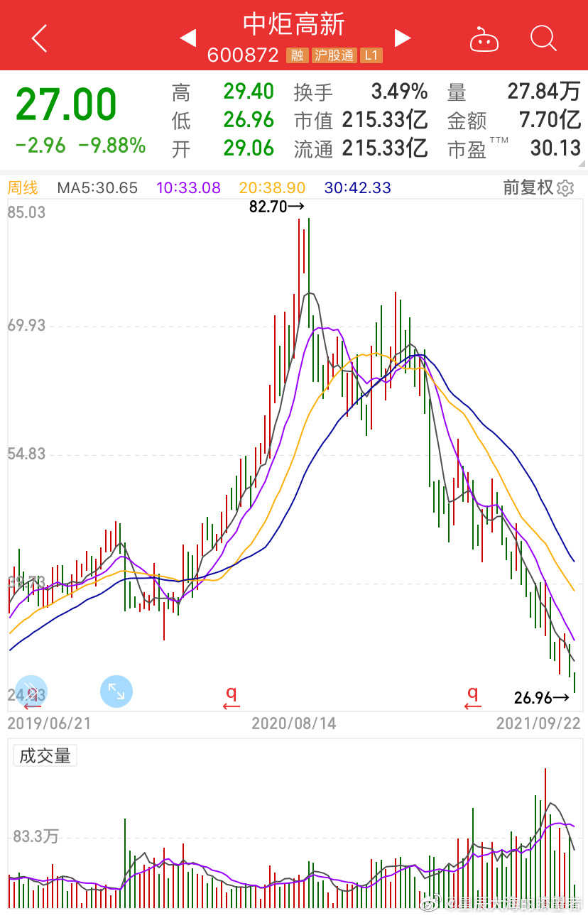Open chart settings gear next to 前复权
588x918 pixels.
pyautogui.click(x=565, y=188)
